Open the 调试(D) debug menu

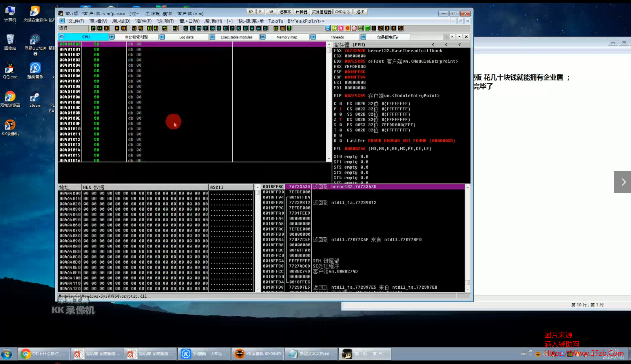point(121,21)
